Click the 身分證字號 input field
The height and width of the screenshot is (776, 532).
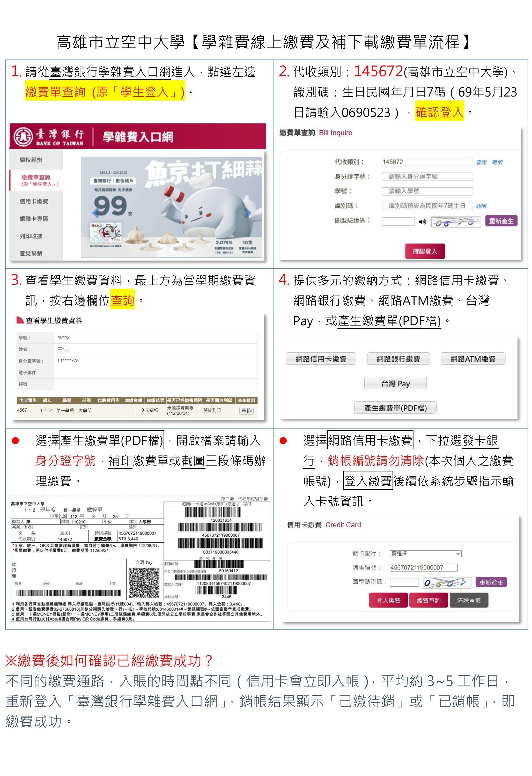(x=427, y=177)
